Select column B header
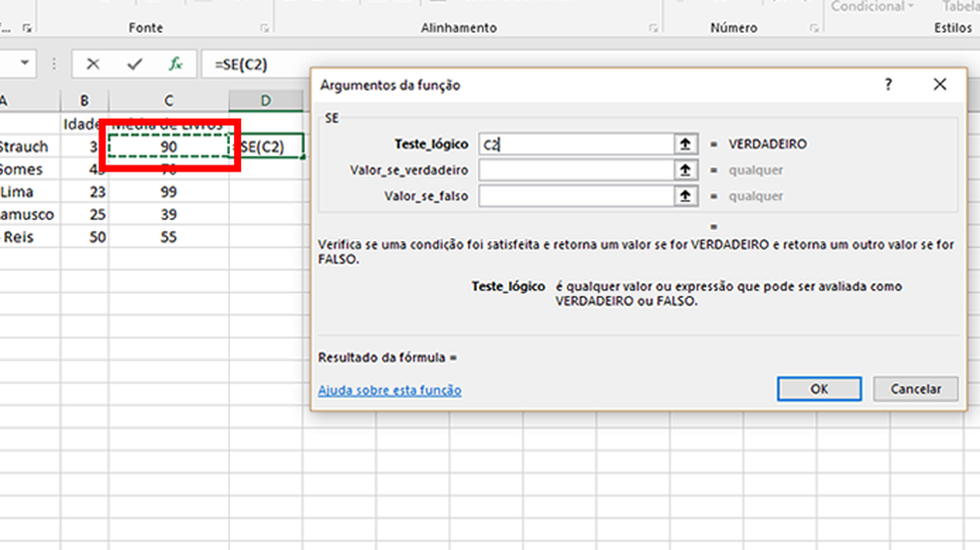Viewport: 980px width, 550px height. click(85, 101)
